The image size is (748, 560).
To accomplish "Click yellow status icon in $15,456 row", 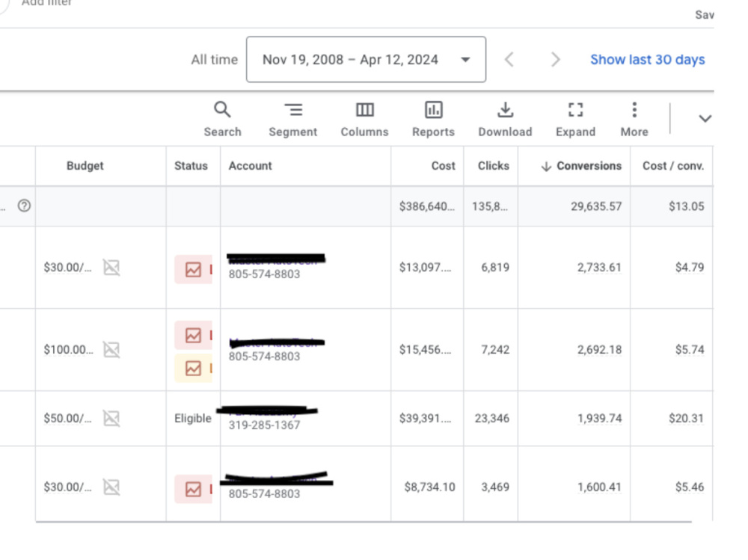I will pos(193,369).
